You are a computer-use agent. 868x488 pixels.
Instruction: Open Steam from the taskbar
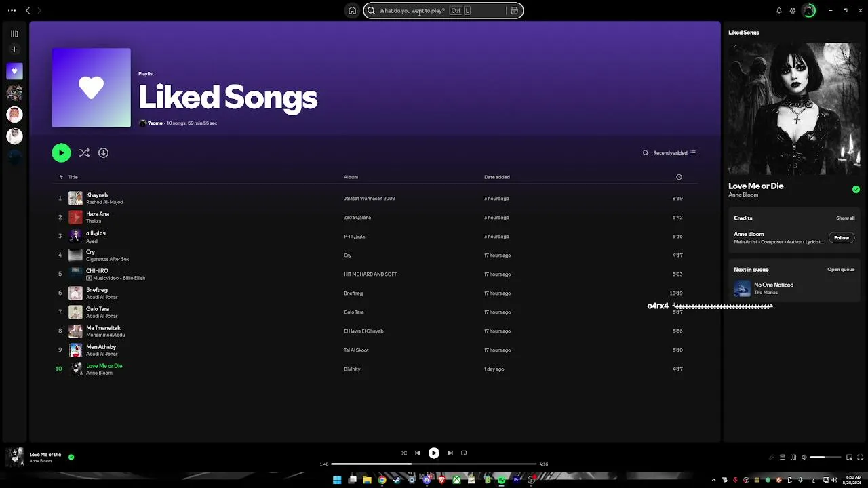pos(397,480)
